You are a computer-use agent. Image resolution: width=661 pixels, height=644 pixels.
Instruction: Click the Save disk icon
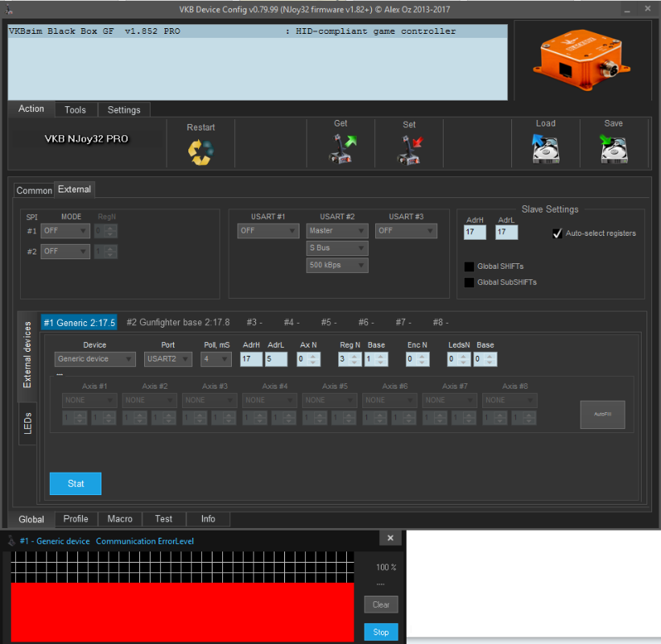point(613,149)
